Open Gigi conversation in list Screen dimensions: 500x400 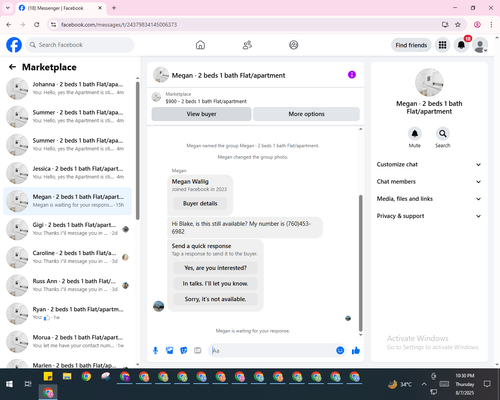click(x=67, y=229)
